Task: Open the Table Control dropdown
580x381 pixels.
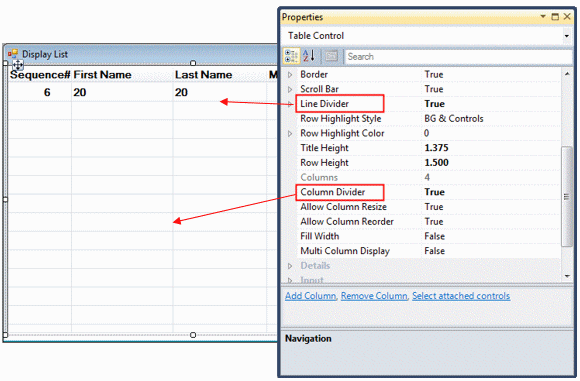Action: (x=567, y=36)
